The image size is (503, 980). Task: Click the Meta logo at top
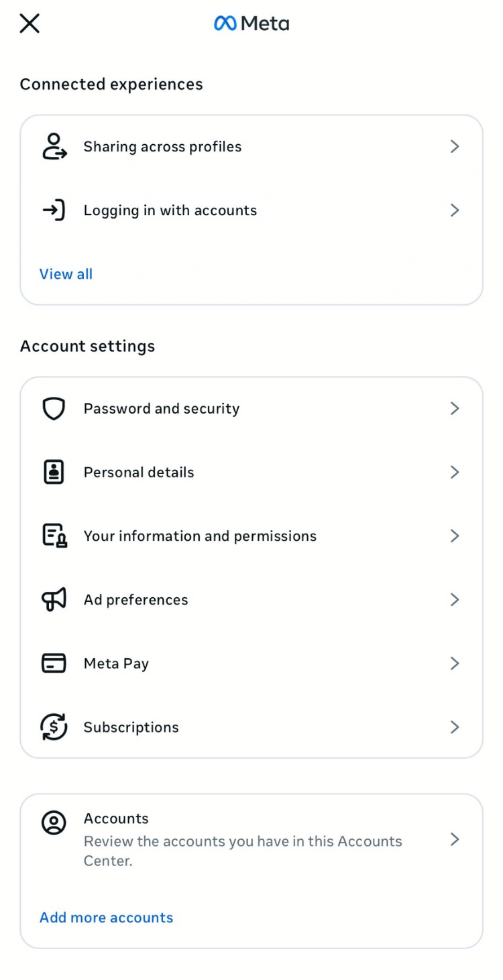251,24
